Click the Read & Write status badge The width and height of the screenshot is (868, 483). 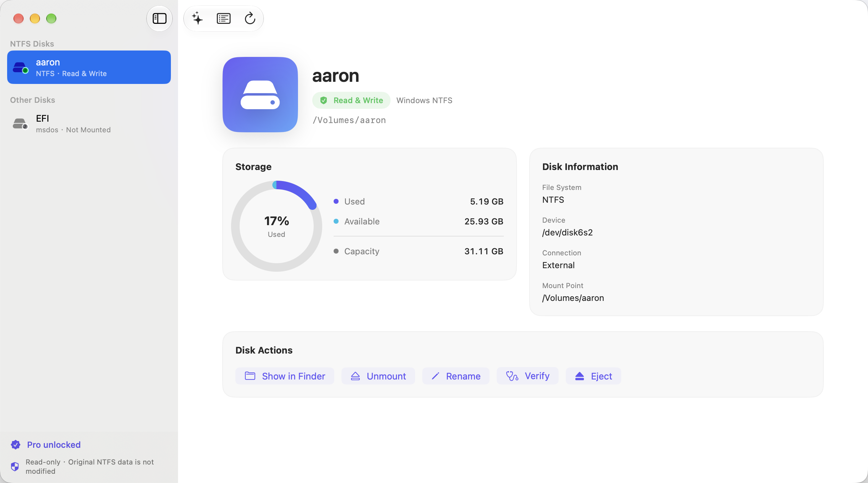pyautogui.click(x=351, y=100)
